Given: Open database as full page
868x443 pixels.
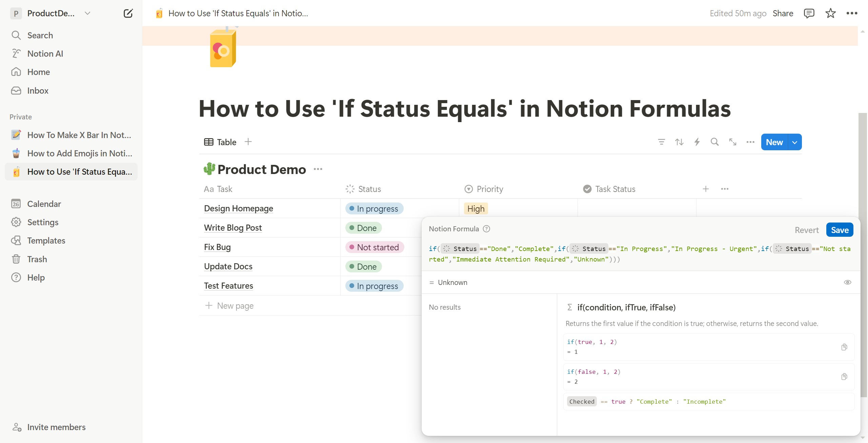Looking at the screenshot, I should 732,142.
